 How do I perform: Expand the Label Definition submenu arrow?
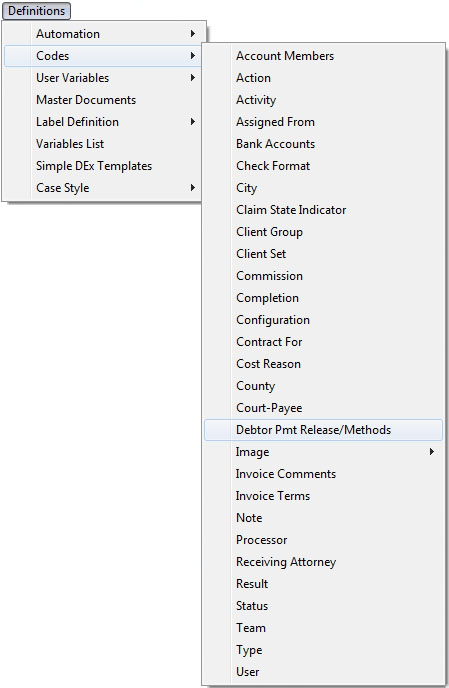coord(193,122)
